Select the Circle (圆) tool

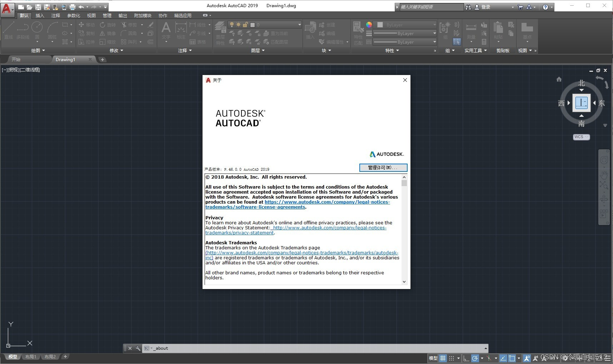click(x=37, y=30)
